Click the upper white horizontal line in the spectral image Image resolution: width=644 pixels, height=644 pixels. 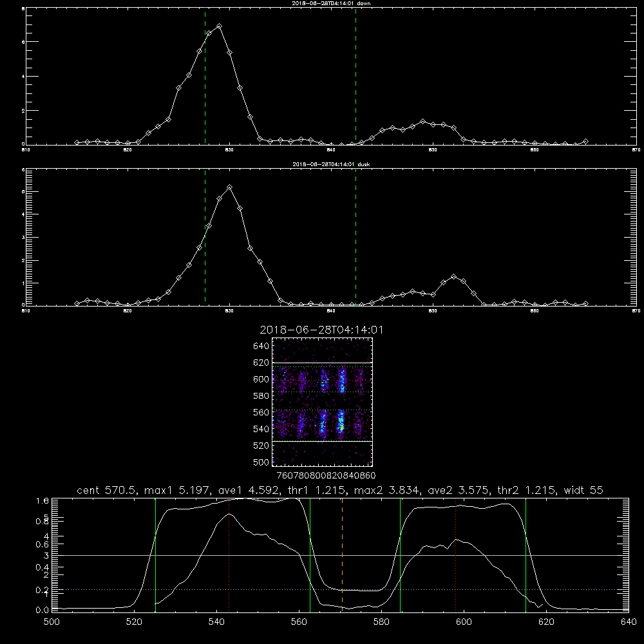323,363
